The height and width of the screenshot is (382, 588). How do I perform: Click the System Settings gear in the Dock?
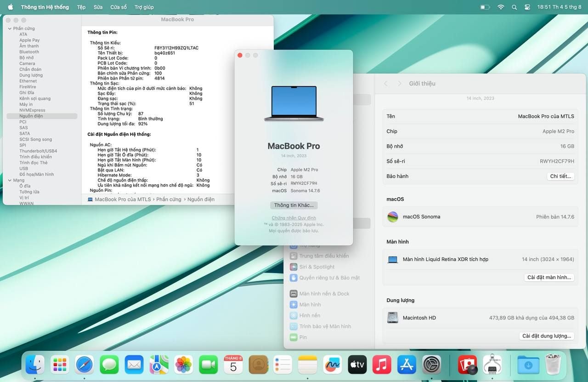pyautogui.click(x=432, y=365)
